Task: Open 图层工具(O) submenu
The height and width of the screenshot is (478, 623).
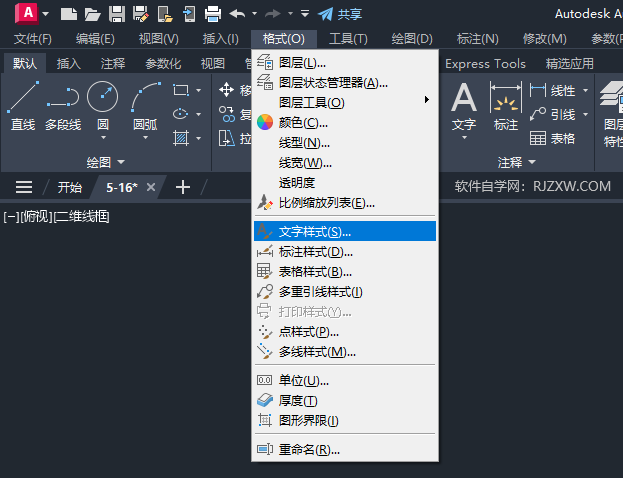Action: click(345, 103)
